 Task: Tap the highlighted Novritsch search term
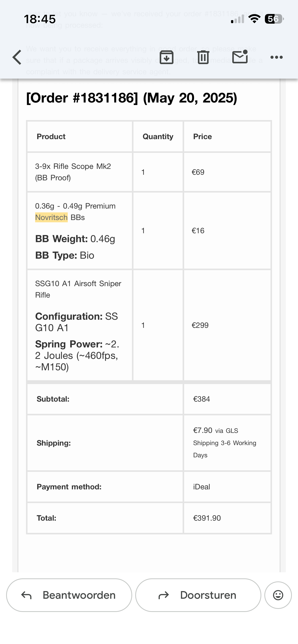[x=51, y=217]
